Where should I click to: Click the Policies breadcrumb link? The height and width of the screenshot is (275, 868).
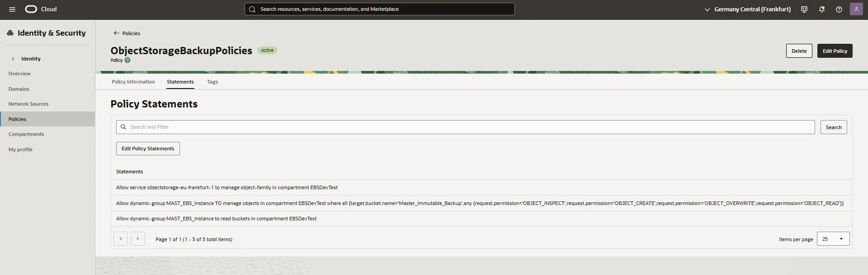point(131,33)
